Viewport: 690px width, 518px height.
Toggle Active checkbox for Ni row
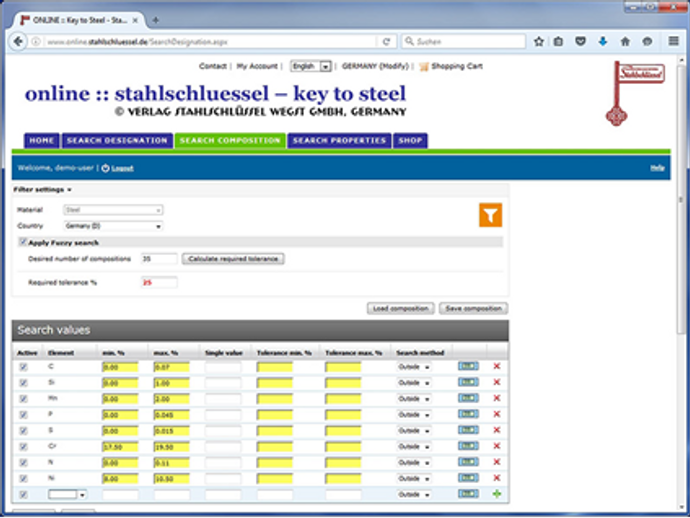(23, 478)
